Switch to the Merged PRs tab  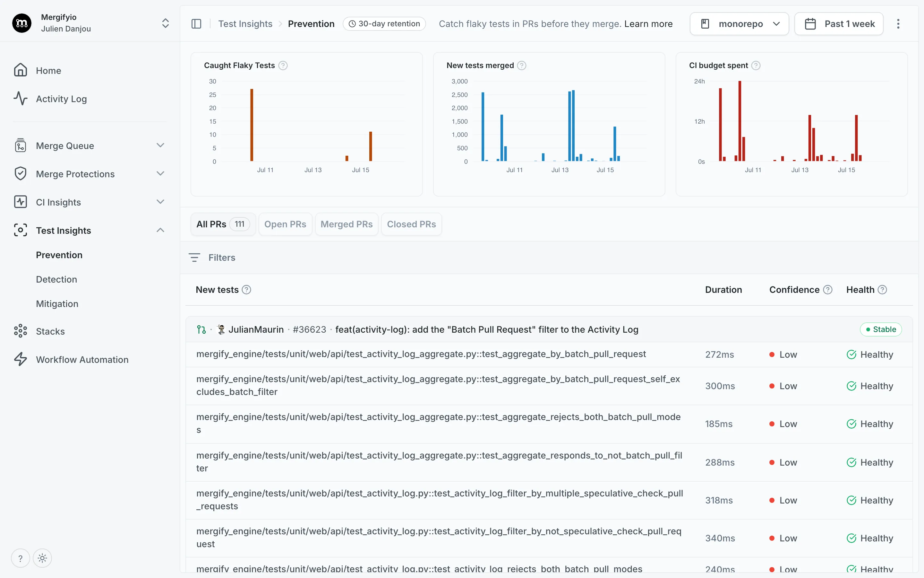tap(347, 224)
